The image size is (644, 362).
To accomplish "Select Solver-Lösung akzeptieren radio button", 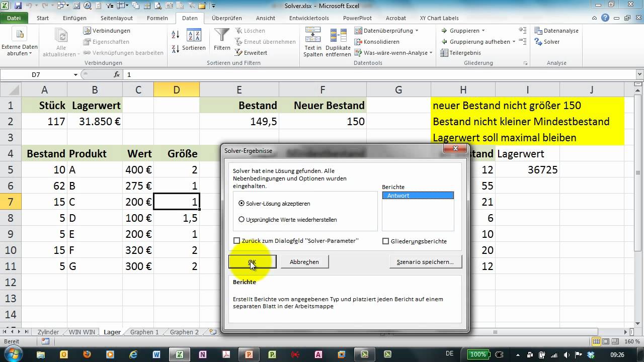I will click(x=242, y=204).
